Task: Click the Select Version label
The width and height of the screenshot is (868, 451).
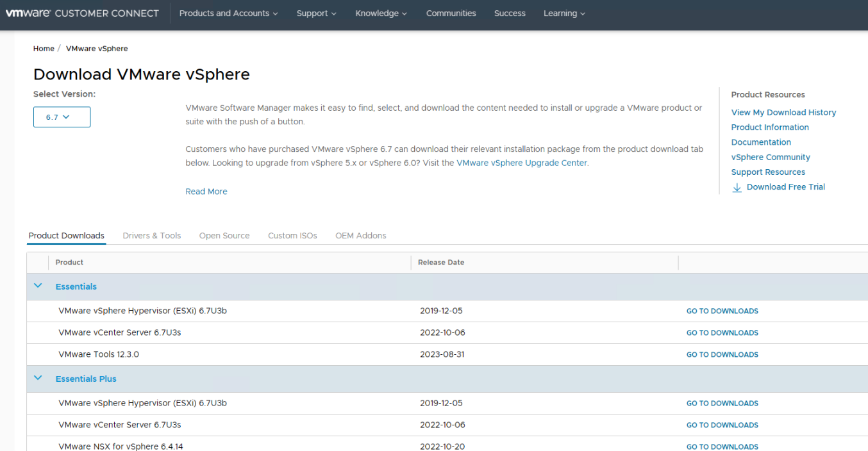Action: [x=64, y=94]
